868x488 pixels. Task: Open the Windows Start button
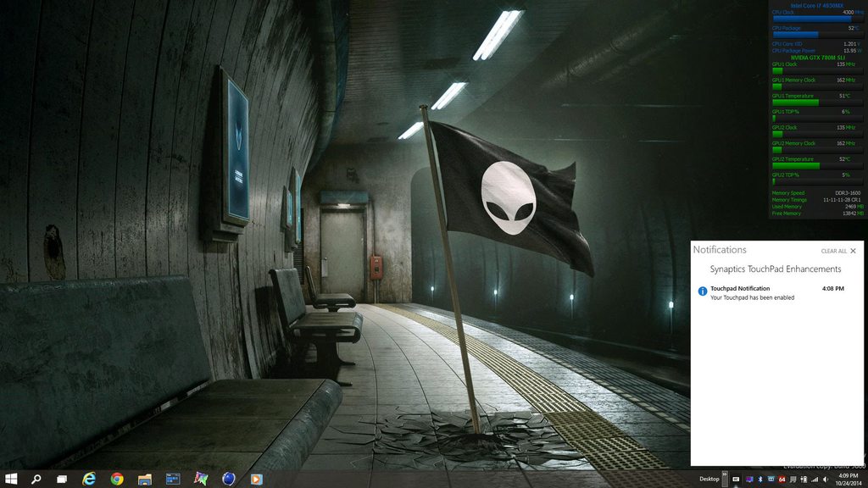tap(10, 479)
